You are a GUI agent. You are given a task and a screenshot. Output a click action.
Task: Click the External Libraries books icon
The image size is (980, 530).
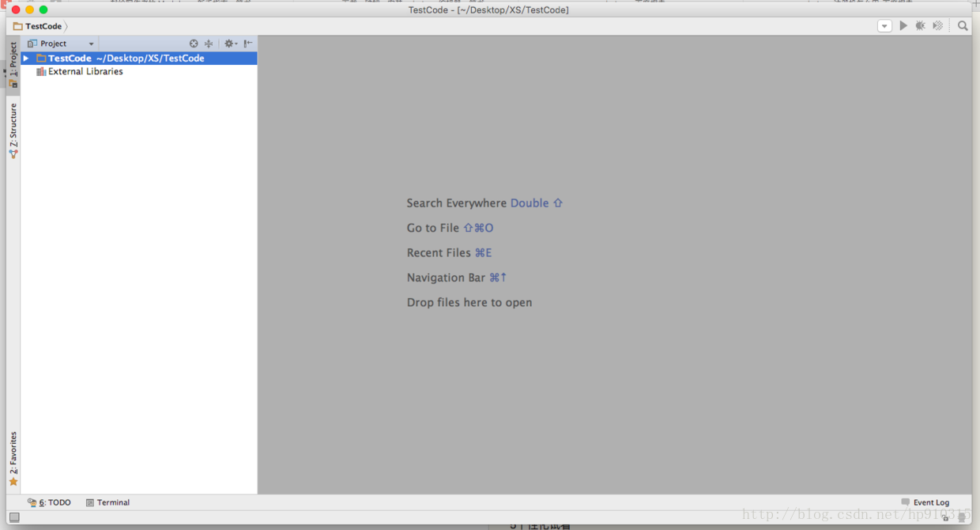point(41,71)
